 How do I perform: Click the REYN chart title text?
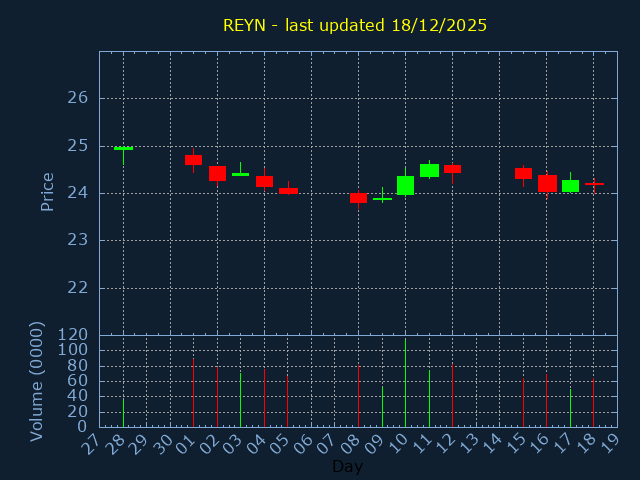355,25
